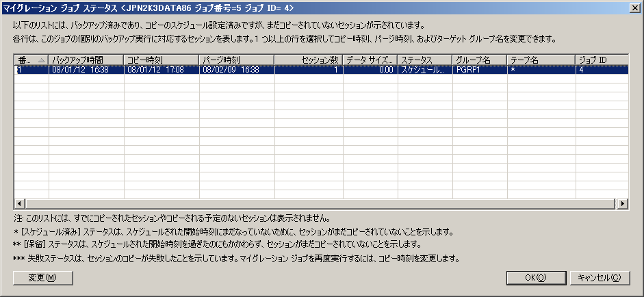
Task: Click the グループ名 column header
Action: pyautogui.click(x=479, y=60)
